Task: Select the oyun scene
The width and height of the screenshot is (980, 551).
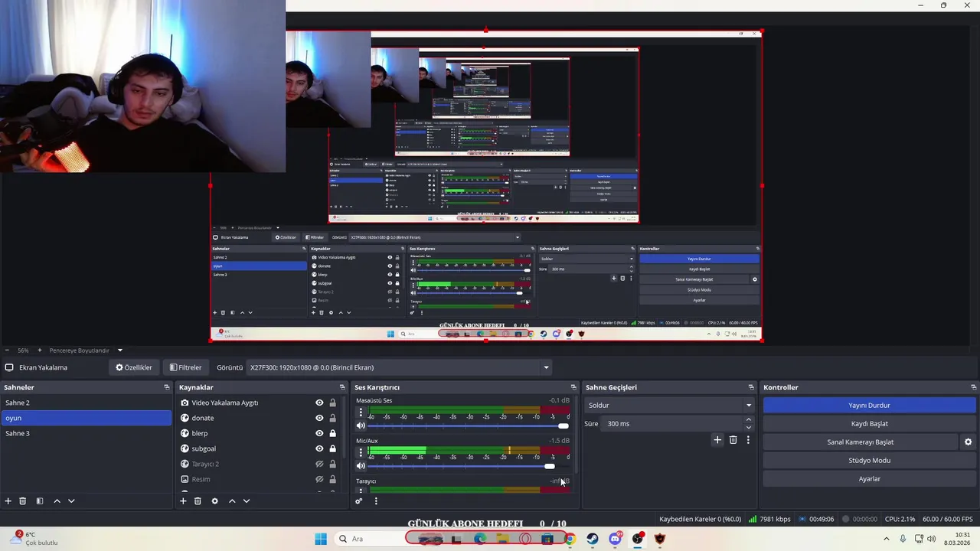Action: point(86,418)
